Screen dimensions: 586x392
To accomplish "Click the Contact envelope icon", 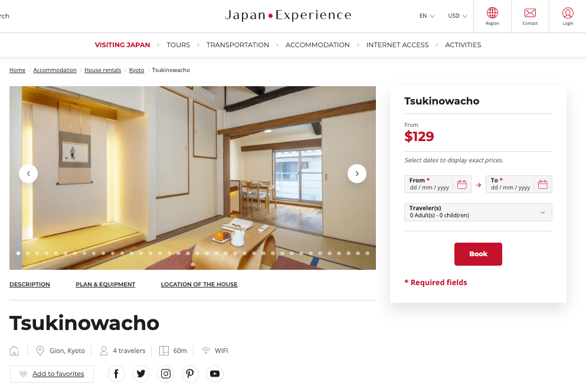I will [x=530, y=13].
